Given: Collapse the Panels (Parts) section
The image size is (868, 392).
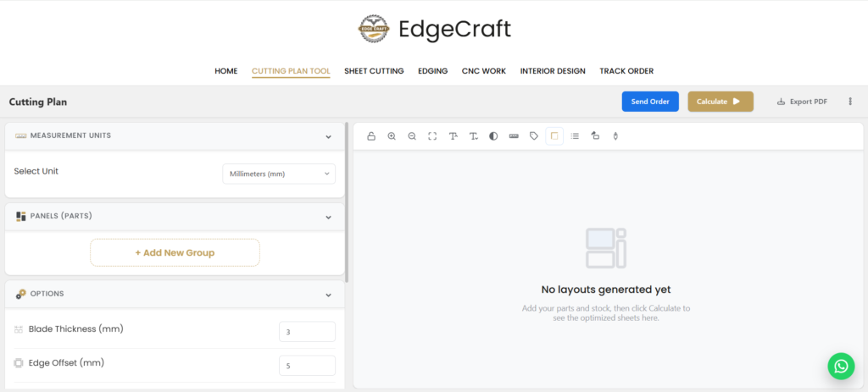Looking at the screenshot, I should tap(328, 218).
